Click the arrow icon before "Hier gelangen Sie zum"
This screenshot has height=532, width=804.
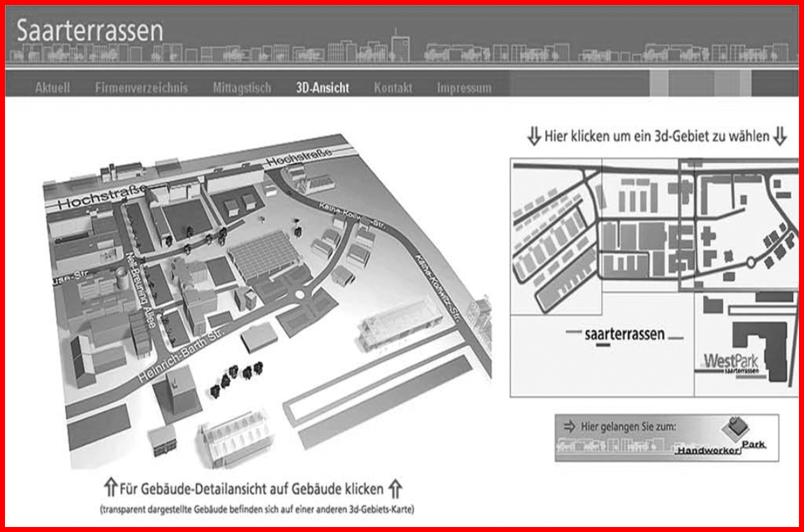tap(570, 427)
